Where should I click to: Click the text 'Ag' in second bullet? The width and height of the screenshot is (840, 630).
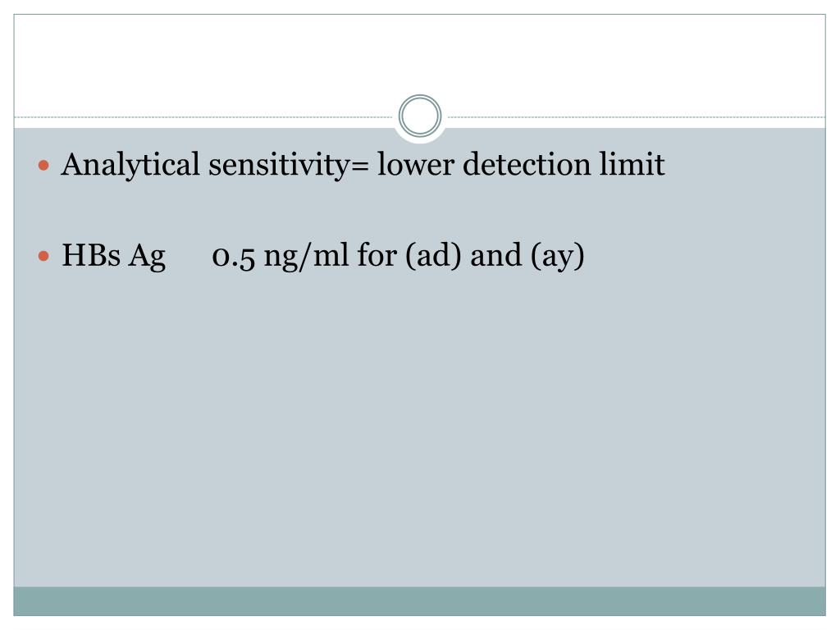(147, 257)
